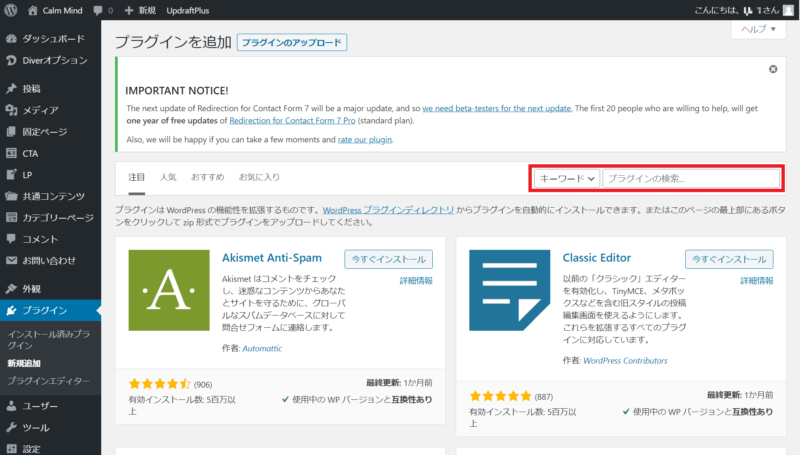
Task: Click the ツール wrench icon
Action: coord(11,427)
